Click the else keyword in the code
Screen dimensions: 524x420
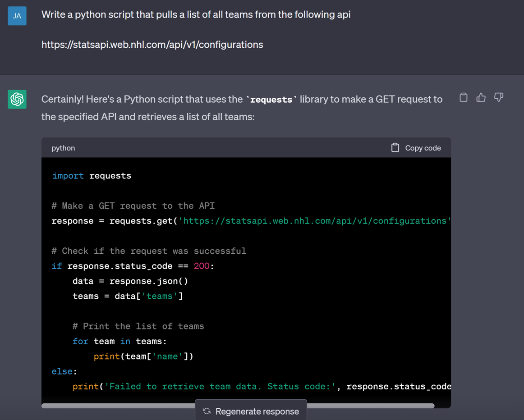(x=62, y=371)
